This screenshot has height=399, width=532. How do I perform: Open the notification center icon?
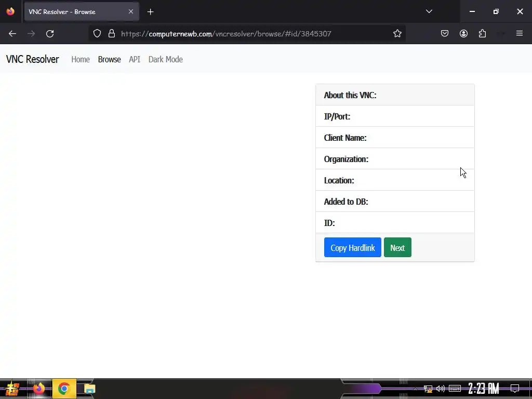(515, 389)
